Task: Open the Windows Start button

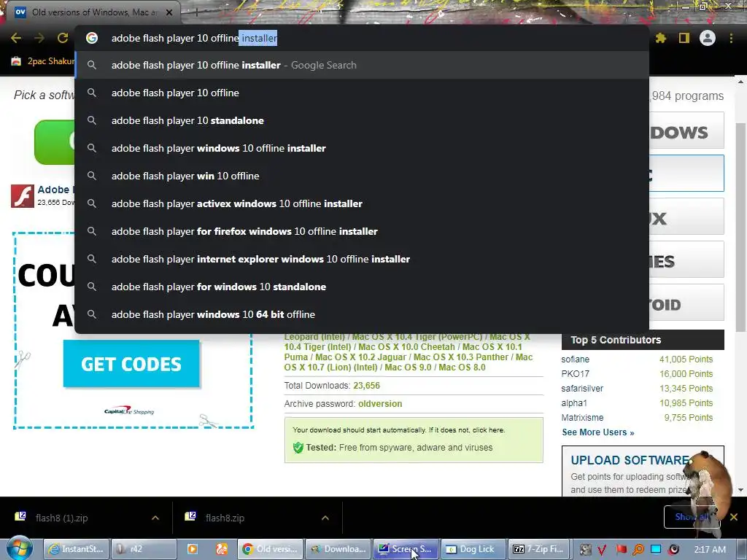Action: coord(19,548)
